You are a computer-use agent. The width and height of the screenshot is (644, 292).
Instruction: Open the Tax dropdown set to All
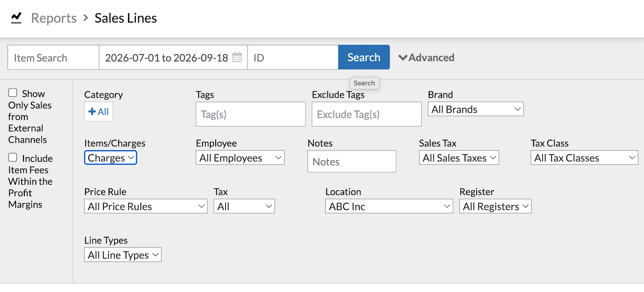pos(244,206)
